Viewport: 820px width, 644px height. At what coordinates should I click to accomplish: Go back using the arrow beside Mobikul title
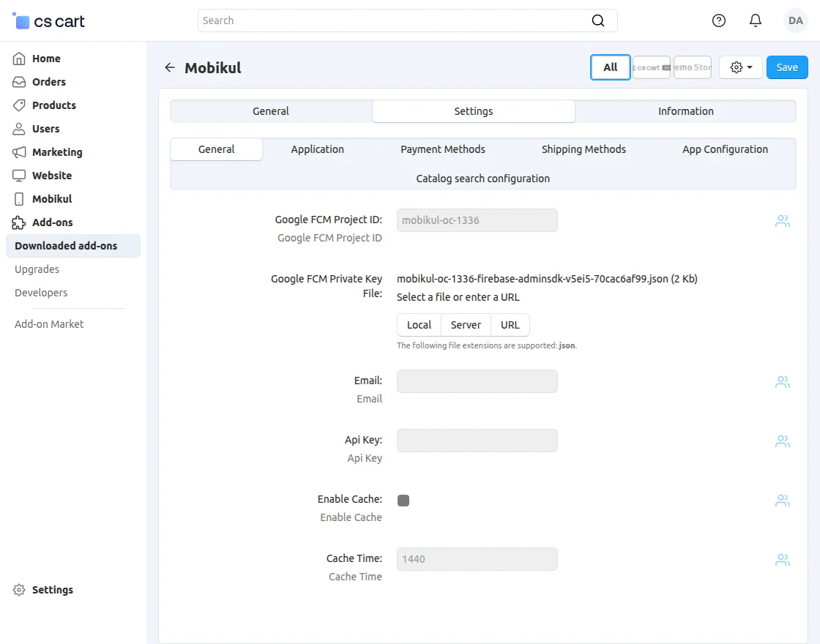169,67
